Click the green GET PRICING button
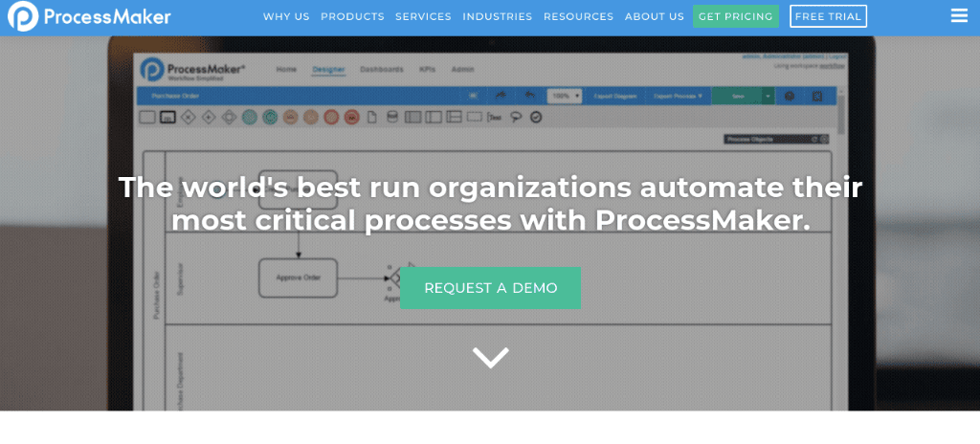 pyautogui.click(x=736, y=16)
